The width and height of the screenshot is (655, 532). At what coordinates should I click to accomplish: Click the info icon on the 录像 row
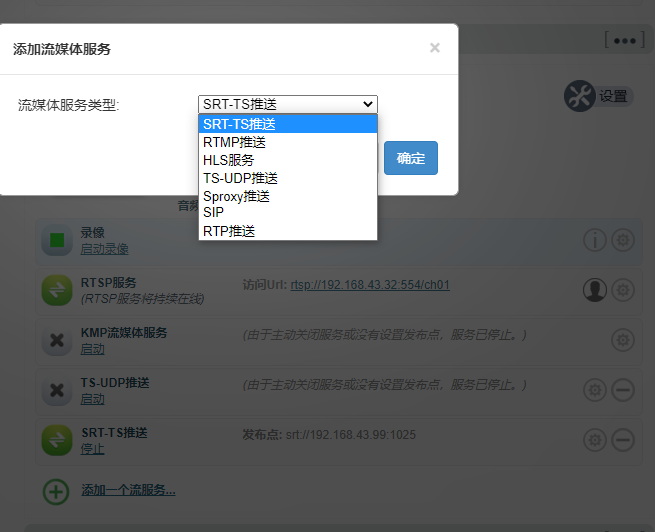[595, 240]
